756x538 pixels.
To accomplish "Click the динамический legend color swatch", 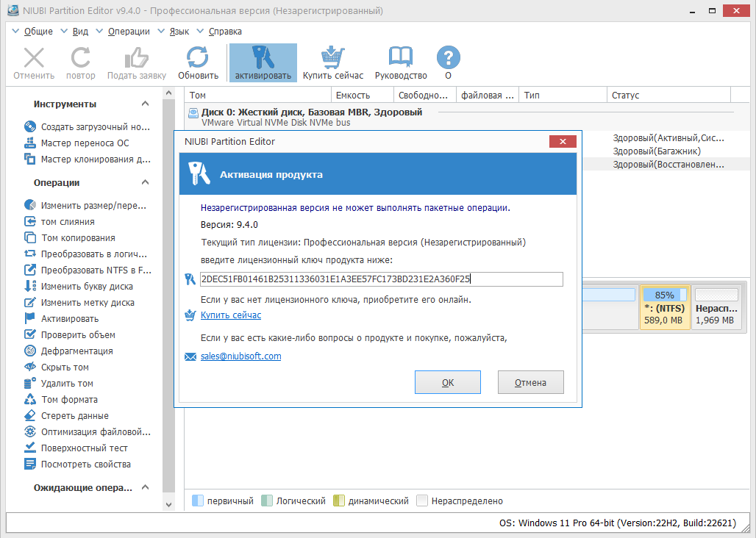I will click(339, 501).
